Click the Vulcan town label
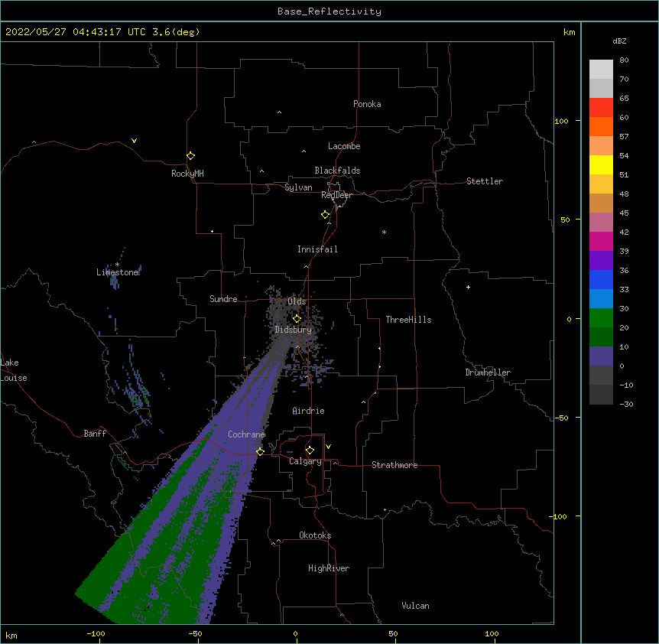The width and height of the screenshot is (659, 644). pyautogui.click(x=415, y=606)
